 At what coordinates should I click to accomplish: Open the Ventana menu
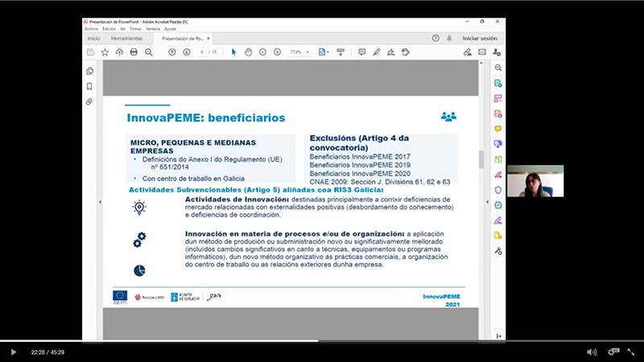[x=153, y=29]
